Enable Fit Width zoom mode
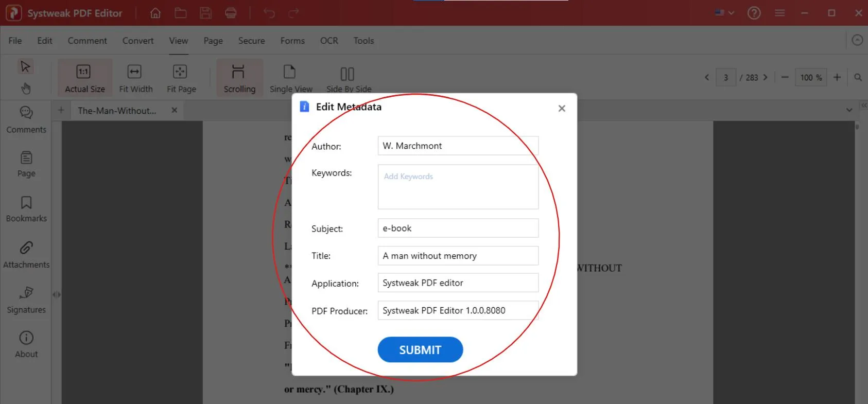This screenshot has width=868, height=404. point(135,78)
